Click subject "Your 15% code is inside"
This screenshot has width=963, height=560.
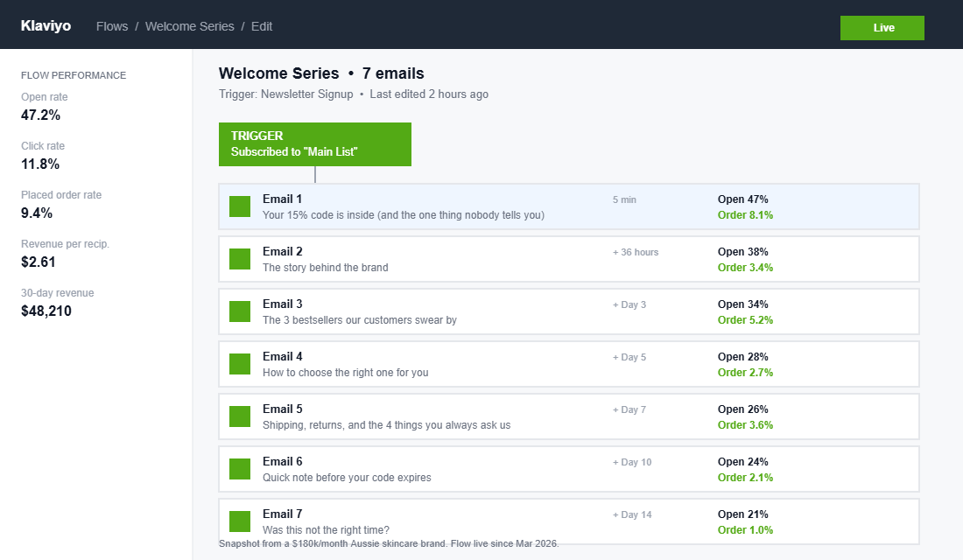404,215
